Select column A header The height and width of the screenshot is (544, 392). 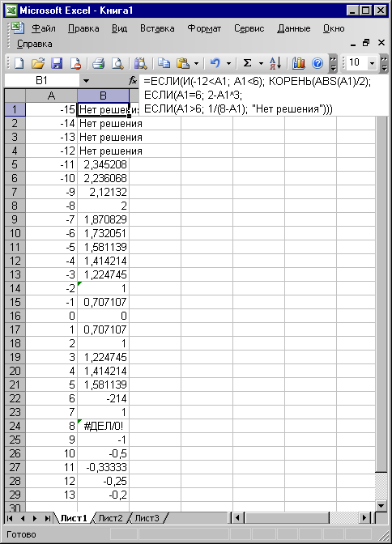(51, 96)
